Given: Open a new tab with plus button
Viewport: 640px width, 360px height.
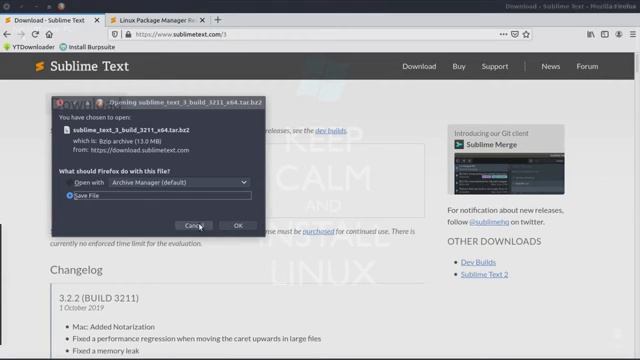Looking at the screenshot, I should (x=218, y=20).
